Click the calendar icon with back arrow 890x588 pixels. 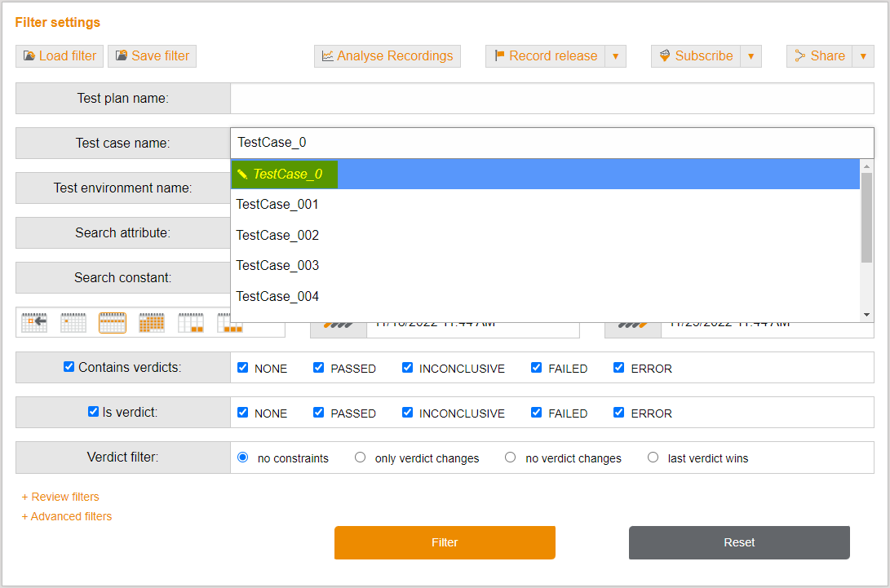pyautogui.click(x=34, y=323)
